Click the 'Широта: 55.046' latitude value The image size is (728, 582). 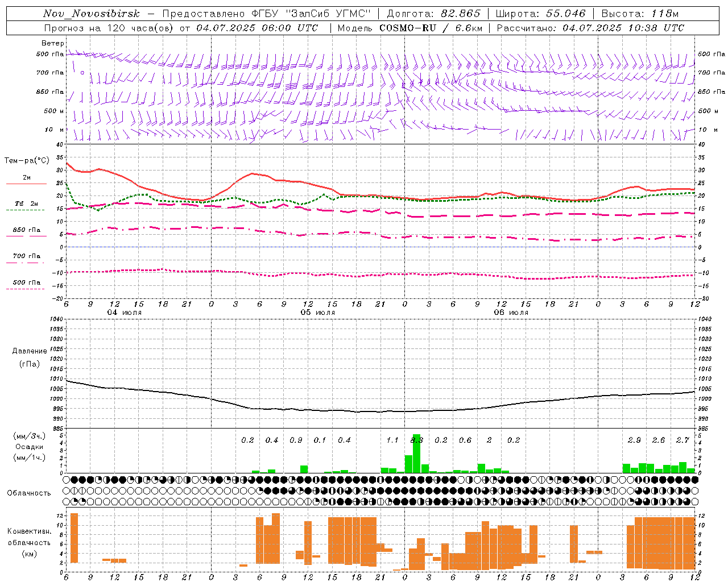(540, 14)
